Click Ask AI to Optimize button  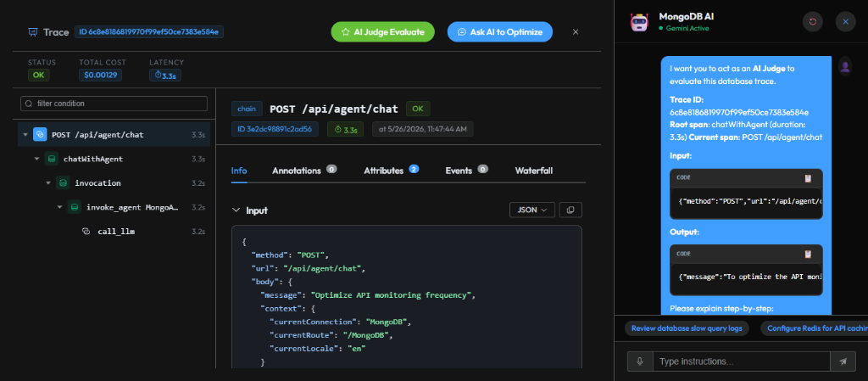point(500,32)
